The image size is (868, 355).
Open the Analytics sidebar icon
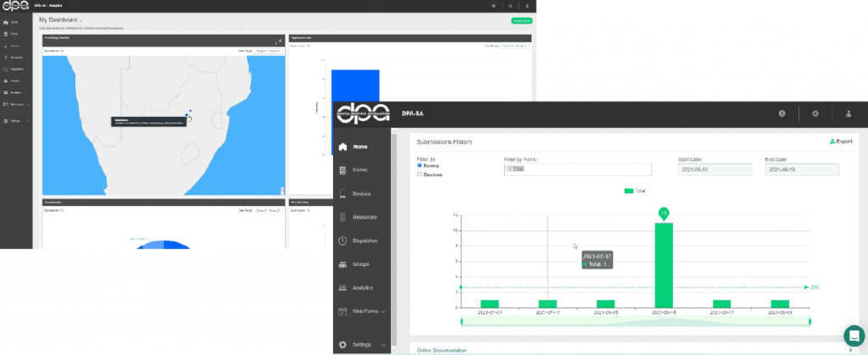[342, 289]
